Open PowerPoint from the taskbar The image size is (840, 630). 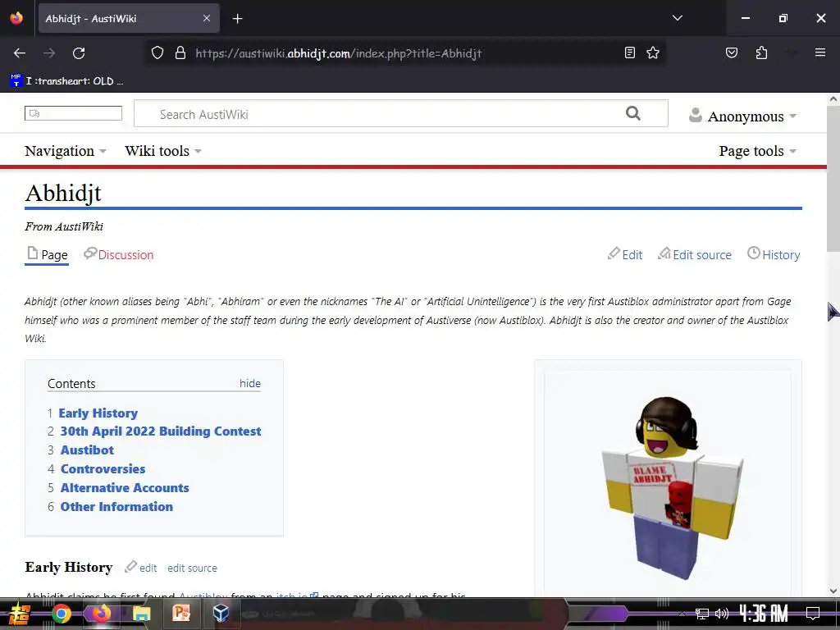(x=181, y=614)
